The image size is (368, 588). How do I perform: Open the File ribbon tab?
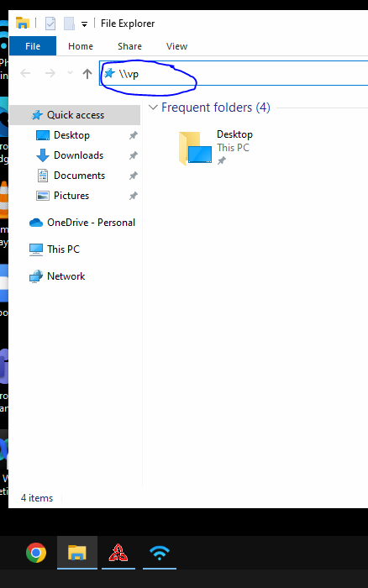tap(33, 46)
